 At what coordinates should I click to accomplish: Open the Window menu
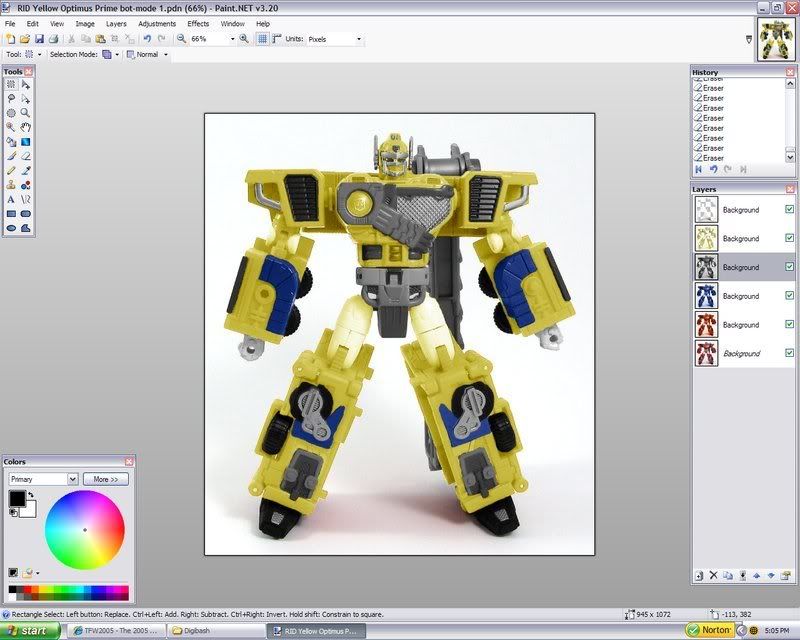click(x=233, y=23)
